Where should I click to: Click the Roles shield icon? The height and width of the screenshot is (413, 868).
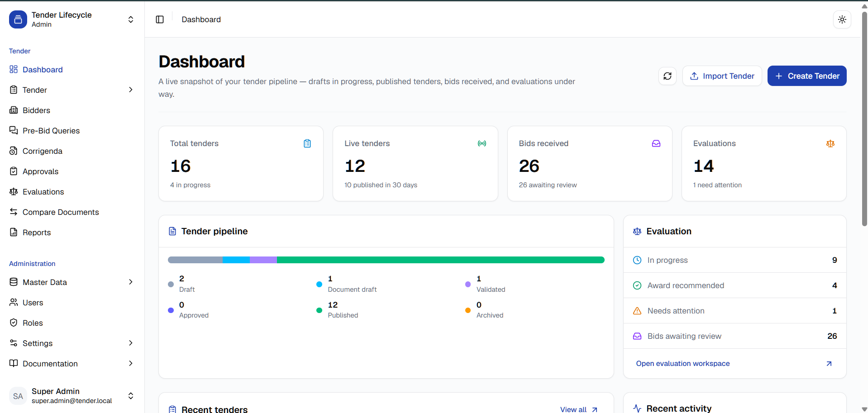coord(14,323)
